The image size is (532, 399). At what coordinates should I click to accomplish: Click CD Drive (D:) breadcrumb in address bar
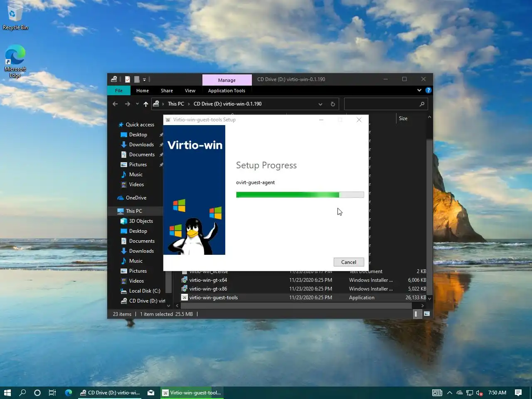pos(227,104)
